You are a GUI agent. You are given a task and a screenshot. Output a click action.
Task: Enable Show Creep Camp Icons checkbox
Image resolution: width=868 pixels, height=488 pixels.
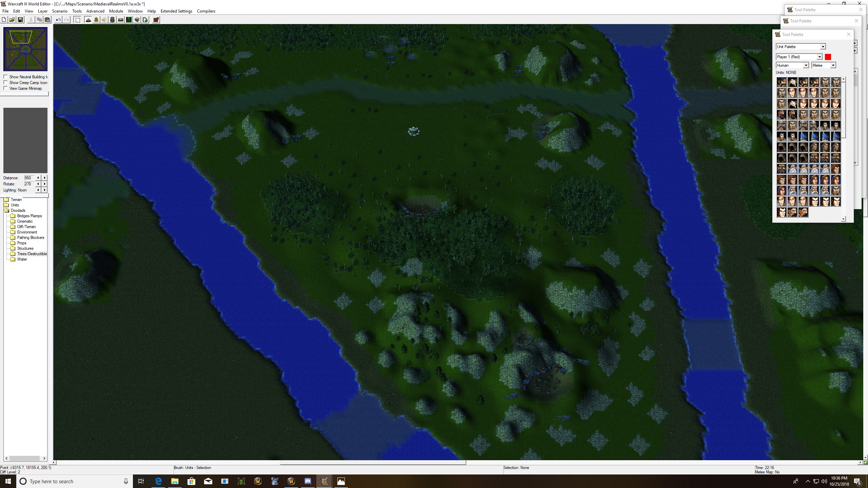pos(5,83)
